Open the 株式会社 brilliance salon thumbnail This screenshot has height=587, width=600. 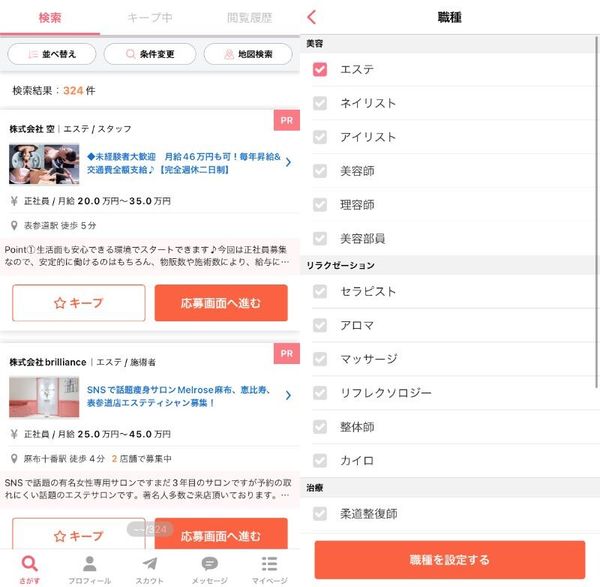pyautogui.click(x=44, y=397)
